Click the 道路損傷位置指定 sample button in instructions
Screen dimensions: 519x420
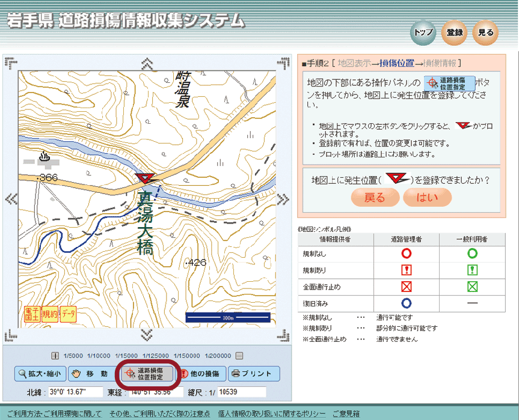449,84
